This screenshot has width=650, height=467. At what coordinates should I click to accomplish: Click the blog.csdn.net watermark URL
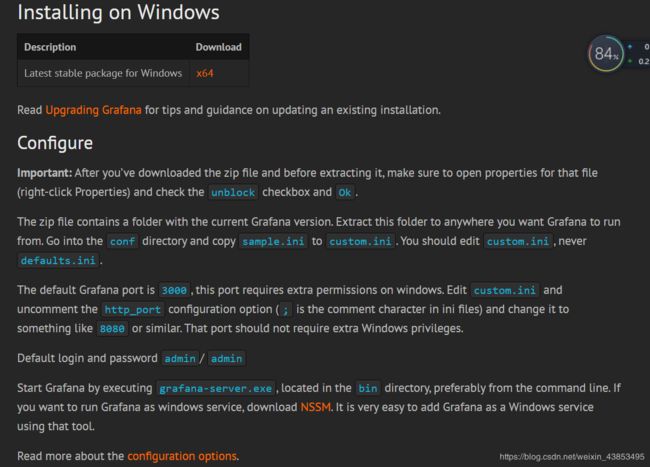coord(572,457)
